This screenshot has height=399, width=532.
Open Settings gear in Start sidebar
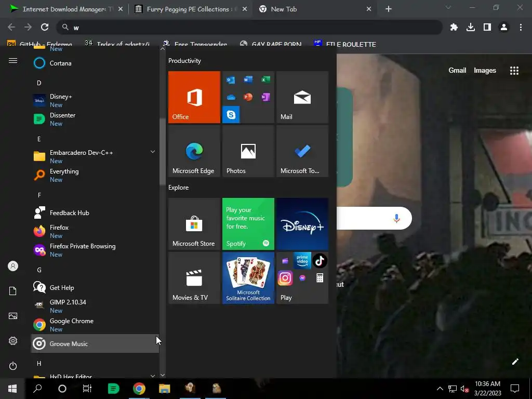(x=13, y=341)
